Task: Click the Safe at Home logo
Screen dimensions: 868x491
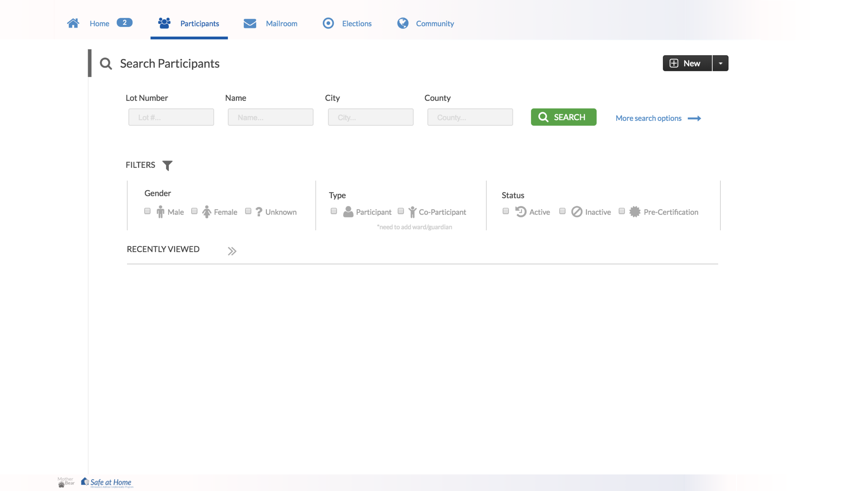Action: click(106, 482)
